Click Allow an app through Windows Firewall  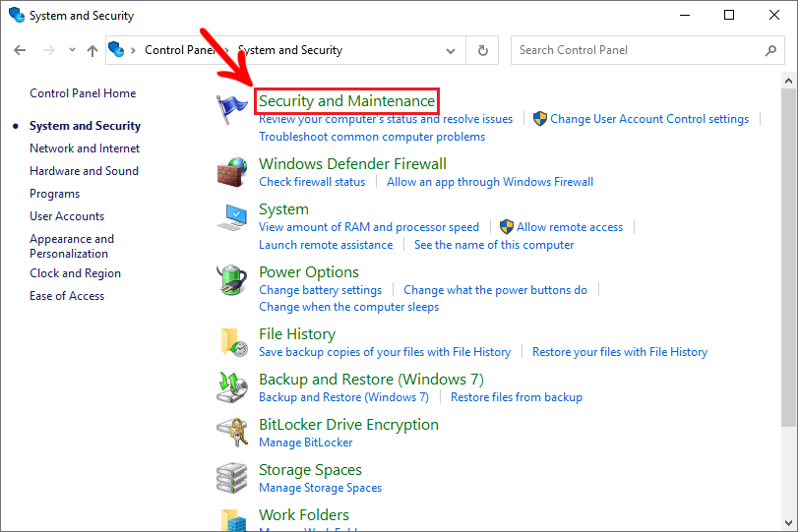(x=490, y=182)
